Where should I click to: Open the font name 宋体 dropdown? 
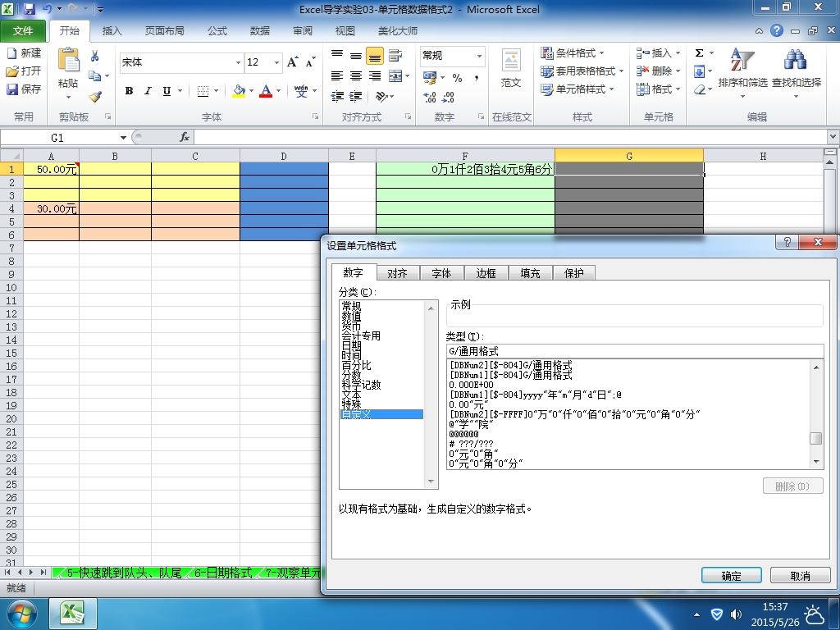tap(238, 62)
